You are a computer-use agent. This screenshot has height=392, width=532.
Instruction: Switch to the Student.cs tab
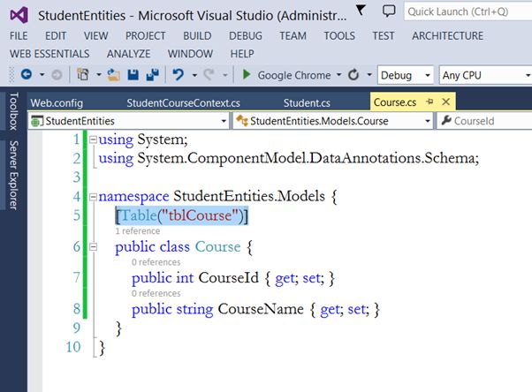307,102
